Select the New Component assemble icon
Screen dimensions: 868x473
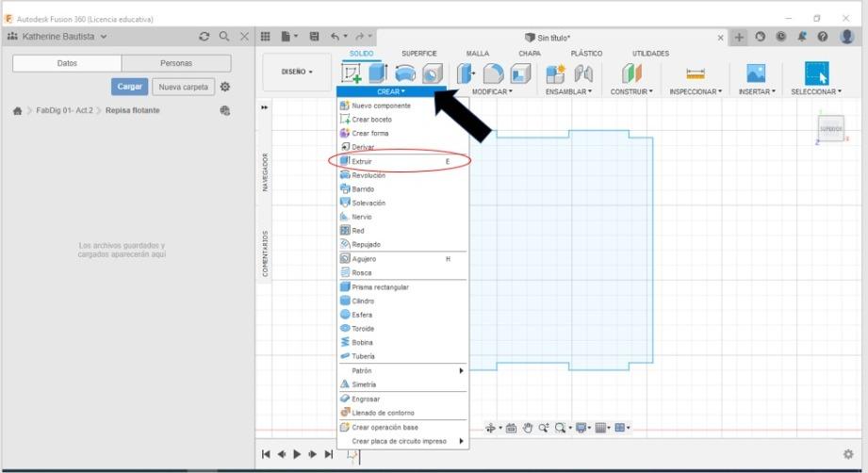pyautogui.click(x=555, y=73)
